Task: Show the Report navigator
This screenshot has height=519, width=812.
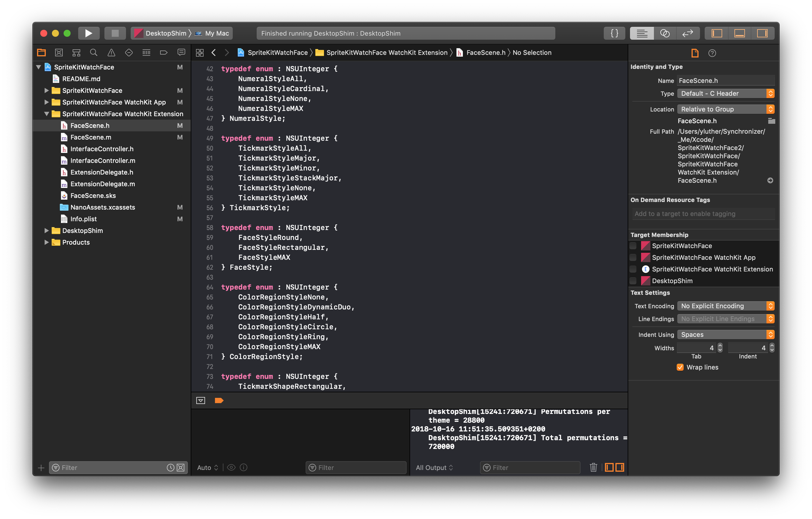Action: coord(181,52)
